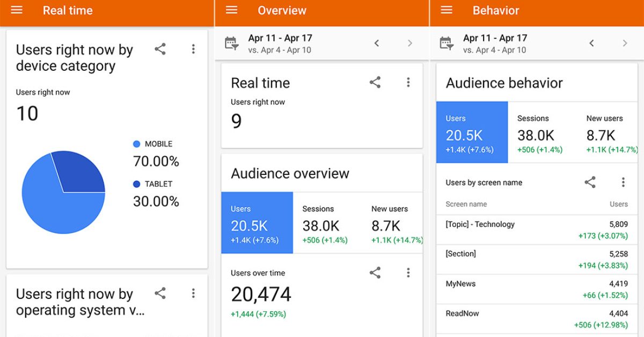Viewport: 644px width, 337px height.
Task: Share the users by device category card
Action: point(160,49)
